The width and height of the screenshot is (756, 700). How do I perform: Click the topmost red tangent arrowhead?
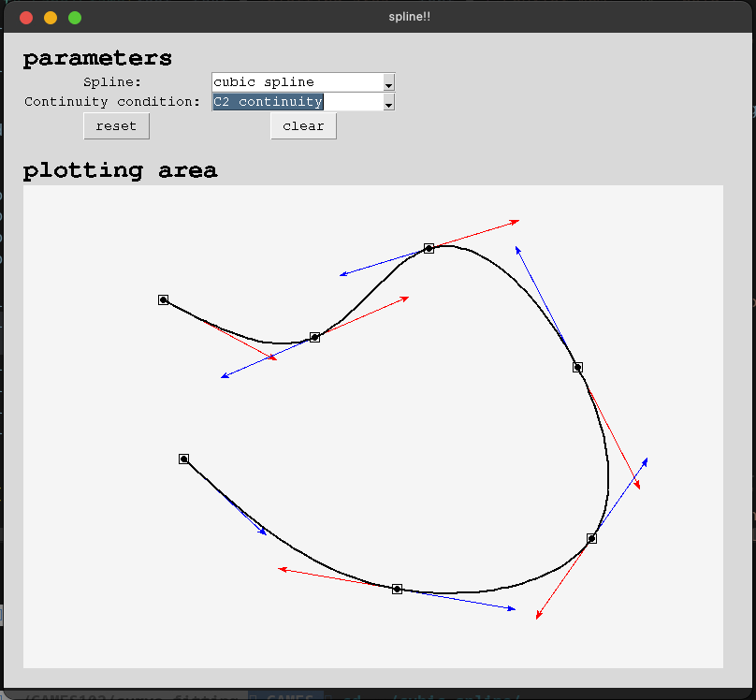click(x=516, y=222)
